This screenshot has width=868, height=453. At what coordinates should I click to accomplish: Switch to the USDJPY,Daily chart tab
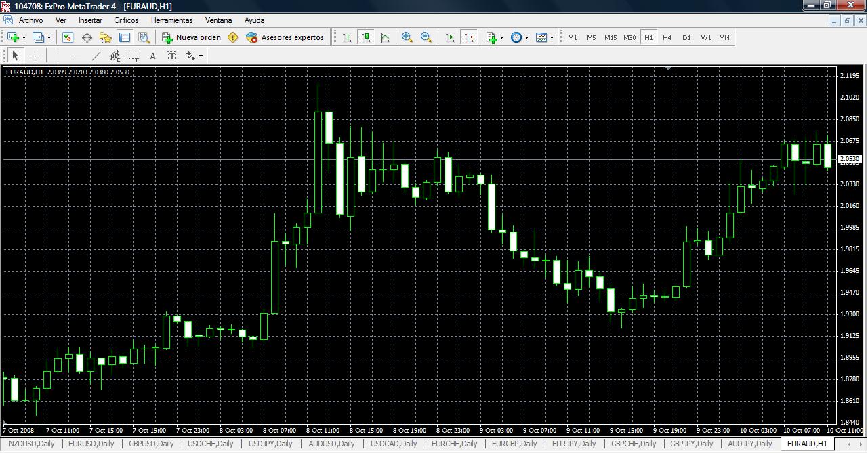point(272,444)
